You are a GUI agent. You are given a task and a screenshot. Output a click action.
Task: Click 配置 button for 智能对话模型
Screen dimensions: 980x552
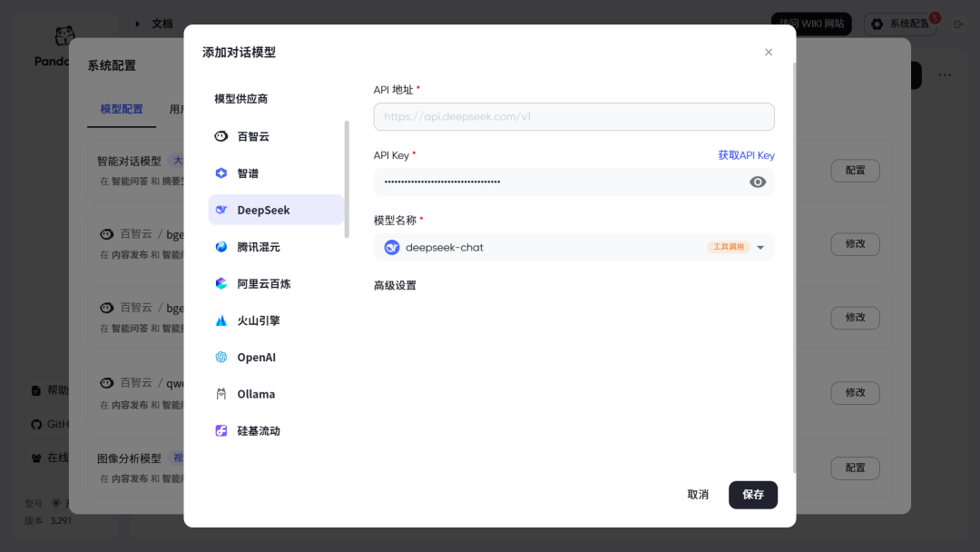tap(855, 171)
